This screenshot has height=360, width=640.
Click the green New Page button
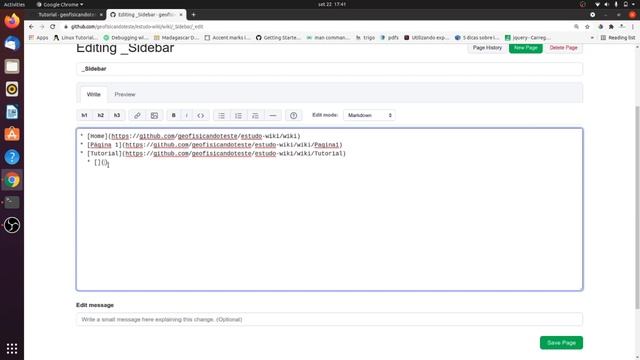pyautogui.click(x=526, y=48)
